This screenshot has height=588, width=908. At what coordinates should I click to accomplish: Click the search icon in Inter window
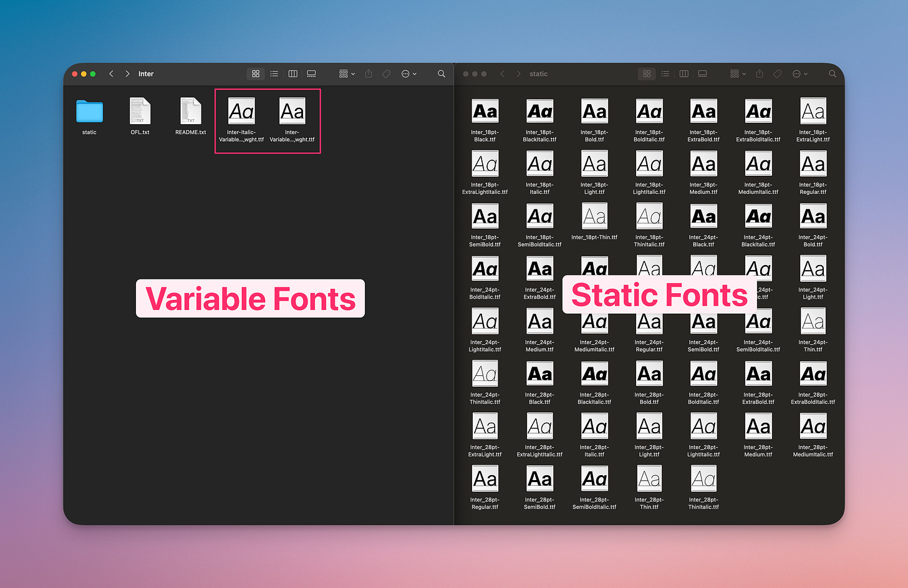442,74
